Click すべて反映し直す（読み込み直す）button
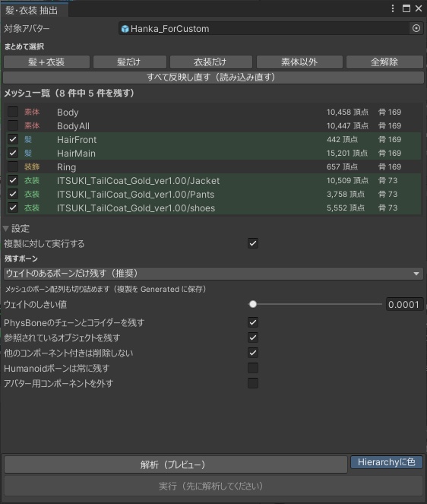The width and height of the screenshot is (427, 504). coord(214,78)
